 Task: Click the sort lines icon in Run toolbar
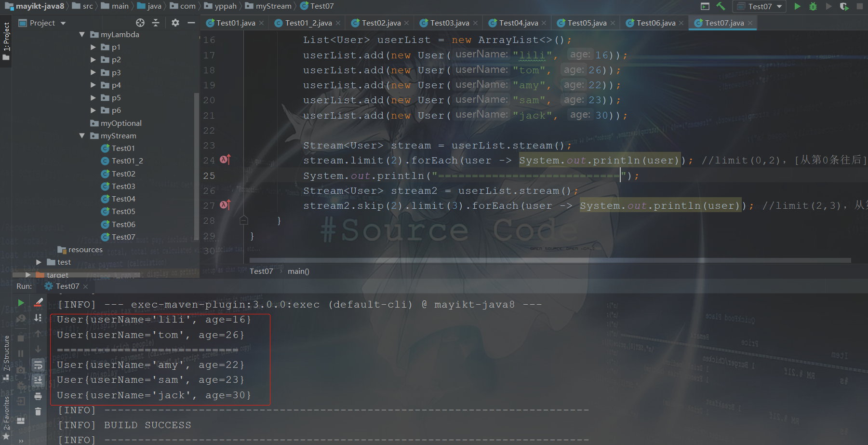coord(38,318)
